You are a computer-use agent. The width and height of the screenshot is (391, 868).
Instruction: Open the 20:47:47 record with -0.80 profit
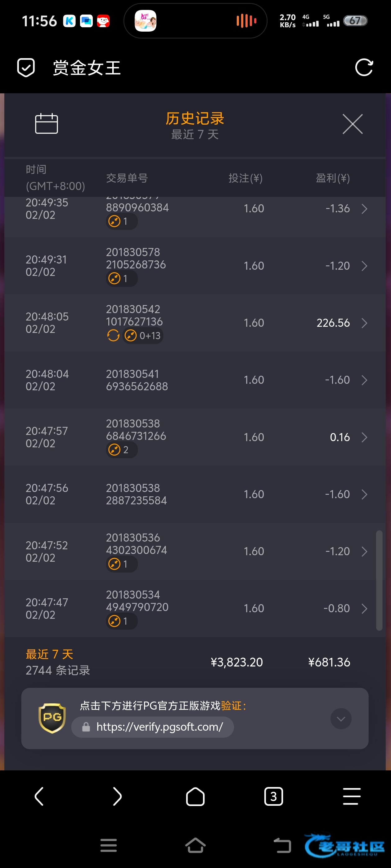[x=364, y=609]
